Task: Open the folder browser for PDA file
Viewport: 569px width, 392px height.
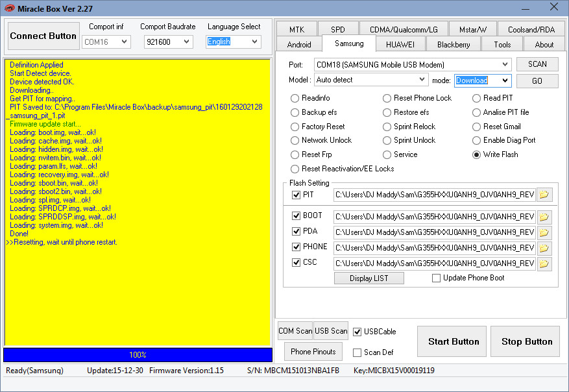Action: pos(544,232)
